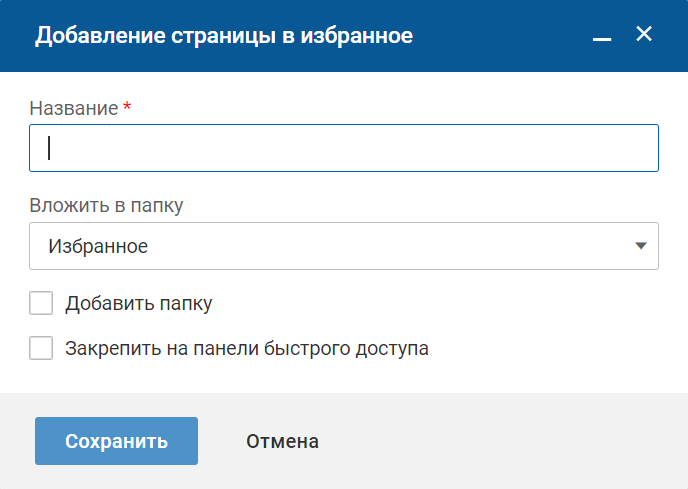688x489 pixels.
Task: Click the dropdown arrow in folder selector
Action: click(641, 246)
